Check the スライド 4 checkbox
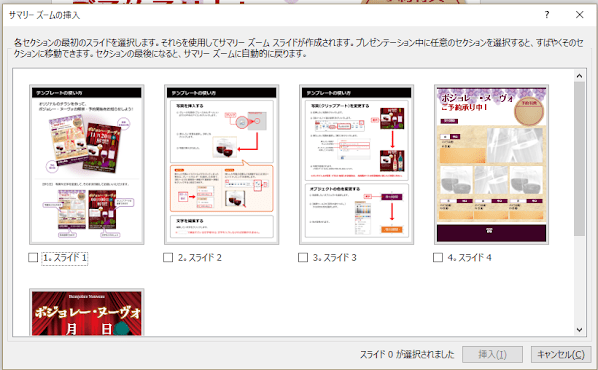 (x=438, y=258)
